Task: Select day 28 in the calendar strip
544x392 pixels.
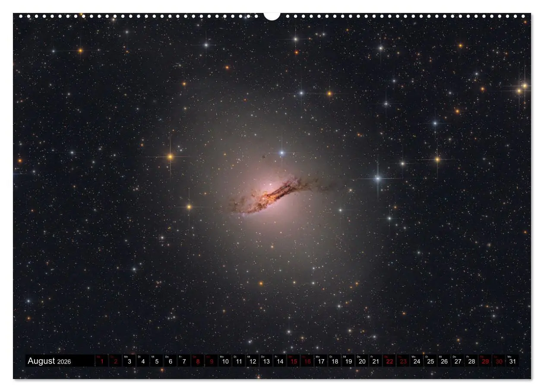Action: click(x=471, y=361)
